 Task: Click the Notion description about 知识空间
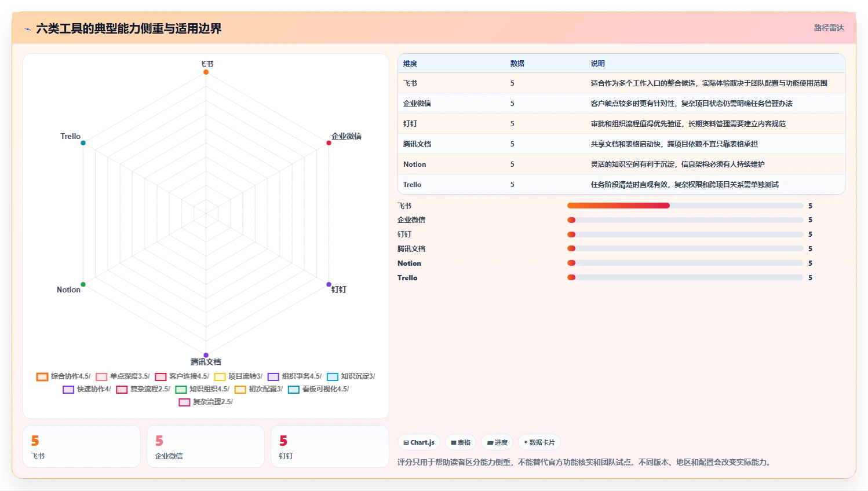pyautogui.click(x=677, y=164)
